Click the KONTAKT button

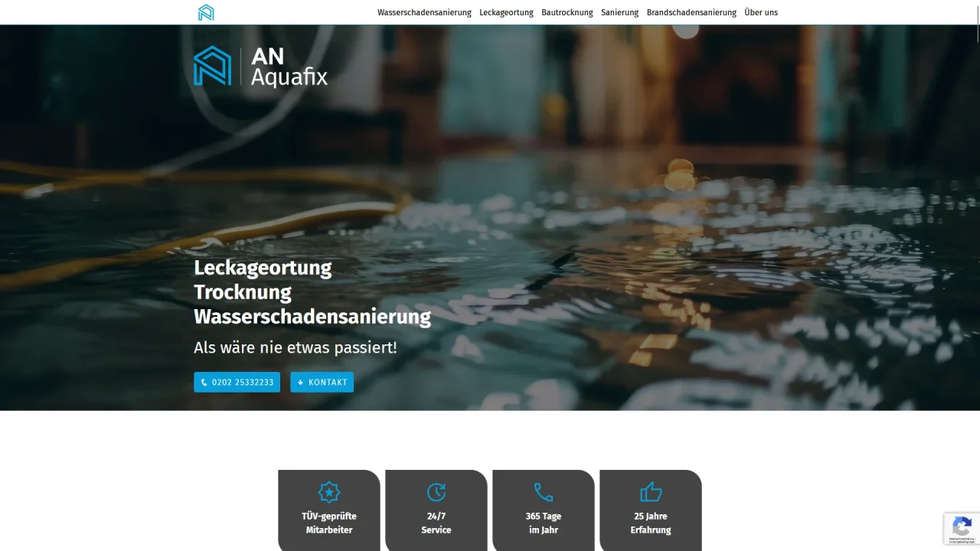point(322,382)
